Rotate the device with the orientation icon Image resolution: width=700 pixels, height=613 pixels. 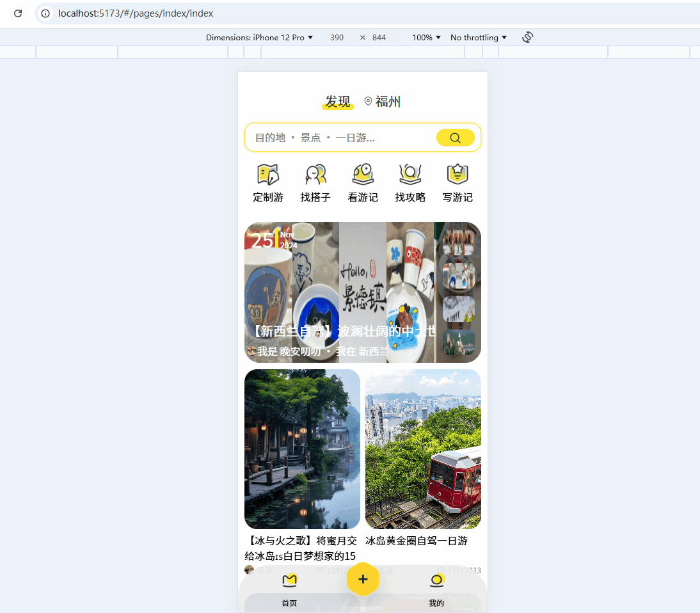[x=528, y=37]
